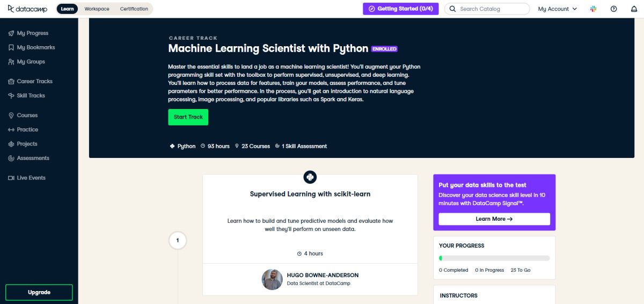Click the search magnifier icon
The width and height of the screenshot is (644, 304).
(452, 9)
